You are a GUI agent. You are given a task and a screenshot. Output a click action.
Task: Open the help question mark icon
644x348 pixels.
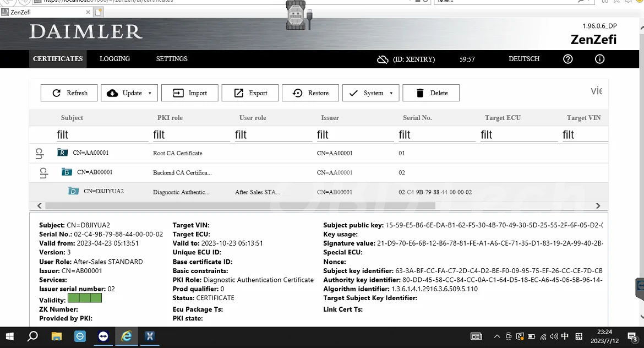pos(568,59)
